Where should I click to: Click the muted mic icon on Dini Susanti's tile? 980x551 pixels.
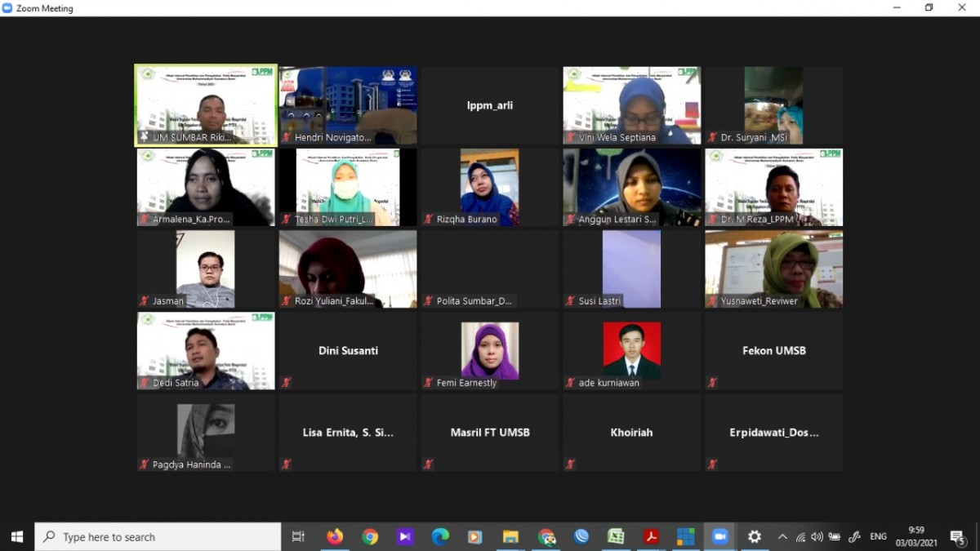286,382
